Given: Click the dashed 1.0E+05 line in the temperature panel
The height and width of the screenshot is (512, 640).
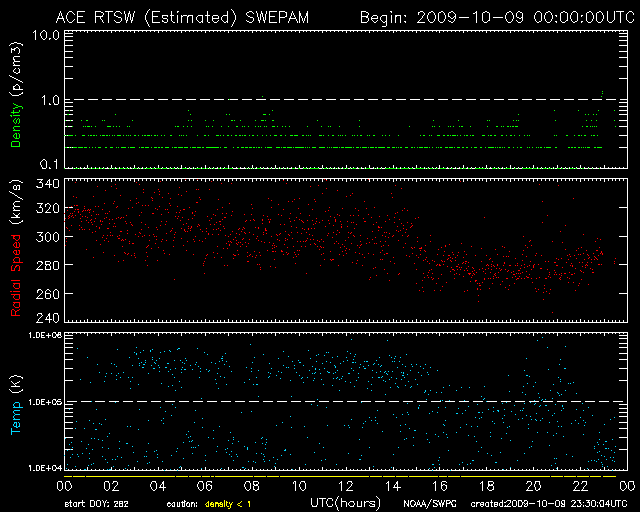Looking at the screenshot, I should coord(346,402).
